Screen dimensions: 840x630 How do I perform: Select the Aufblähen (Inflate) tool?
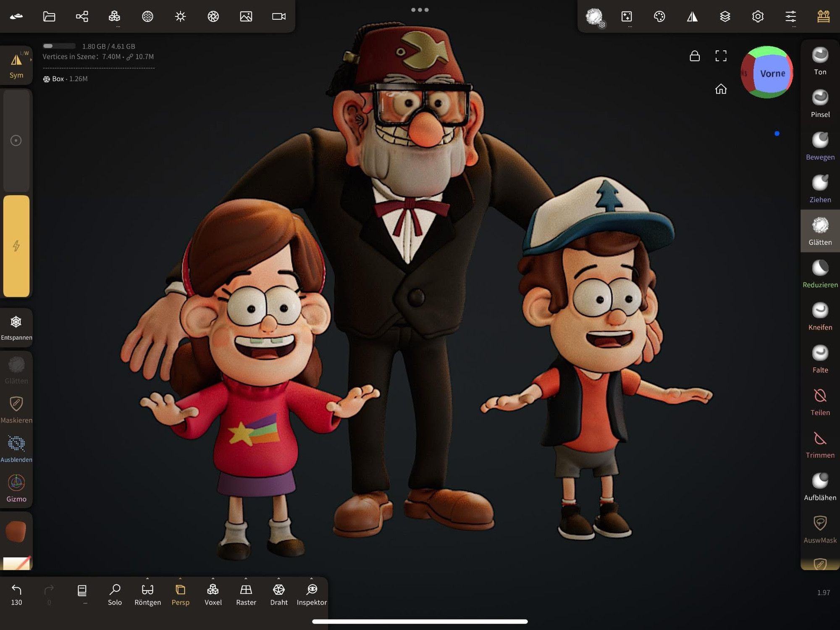coord(820,487)
